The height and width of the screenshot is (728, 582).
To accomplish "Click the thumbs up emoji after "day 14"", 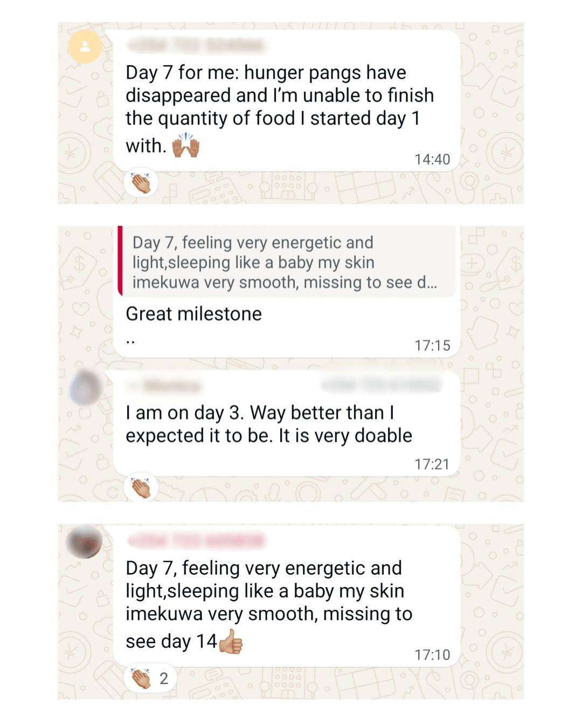I will tap(231, 641).
